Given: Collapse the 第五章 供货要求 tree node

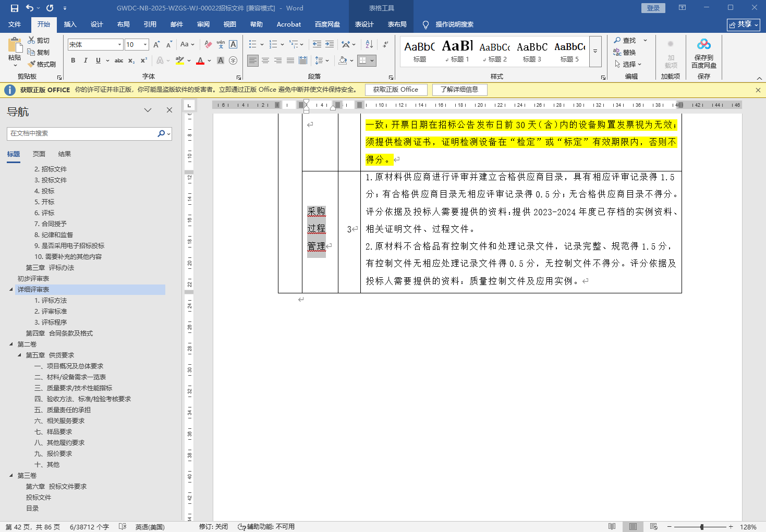Looking at the screenshot, I should [19, 355].
